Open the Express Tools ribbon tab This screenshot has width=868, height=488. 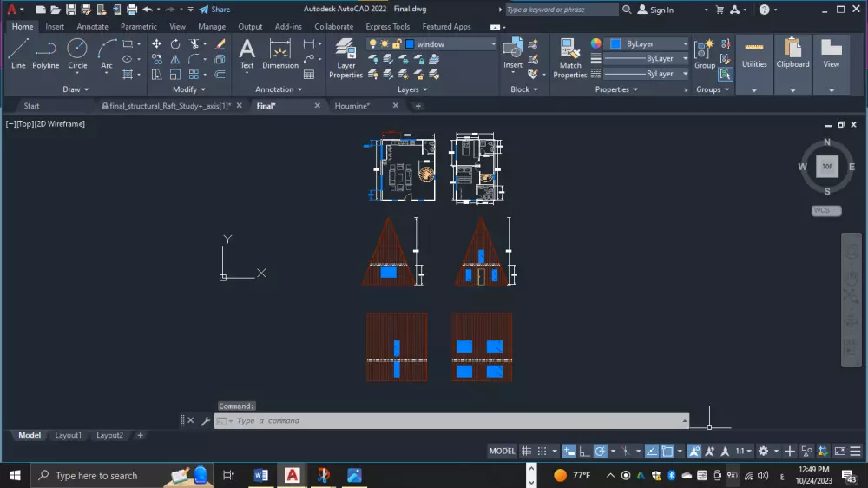tap(387, 27)
